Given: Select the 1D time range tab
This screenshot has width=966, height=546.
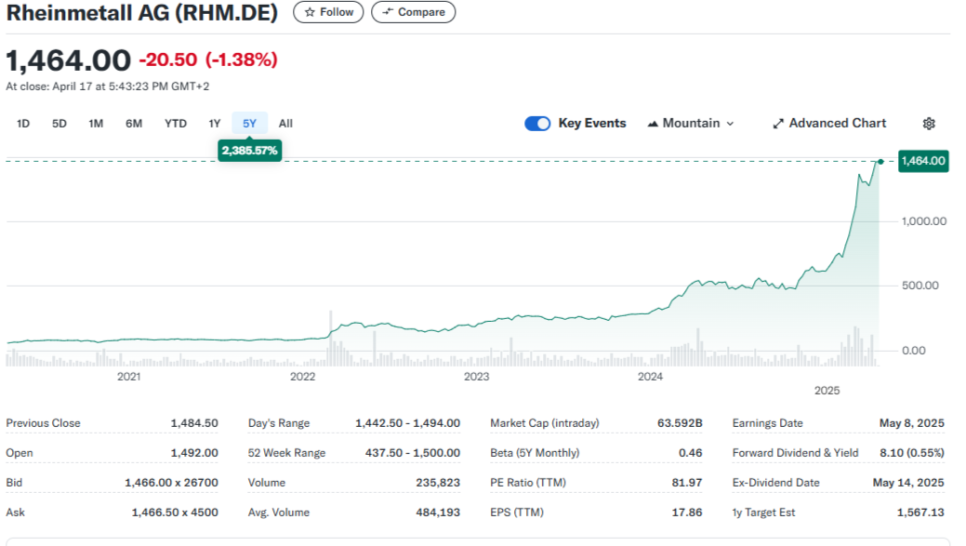Looking at the screenshot, I should (x=23, y=123).
